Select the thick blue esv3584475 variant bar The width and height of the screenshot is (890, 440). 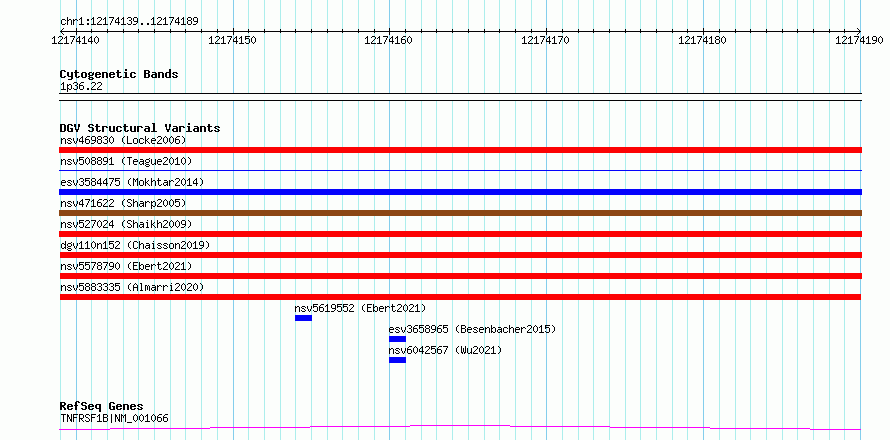click(x=460, y=192)
